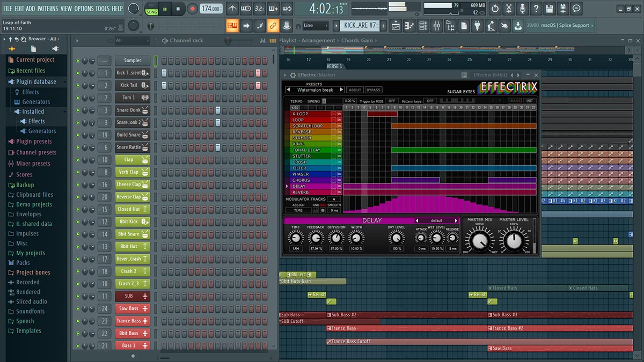Open the VIEW menu
This screenshot has width=644, height=362.
(x=66, y=9)
